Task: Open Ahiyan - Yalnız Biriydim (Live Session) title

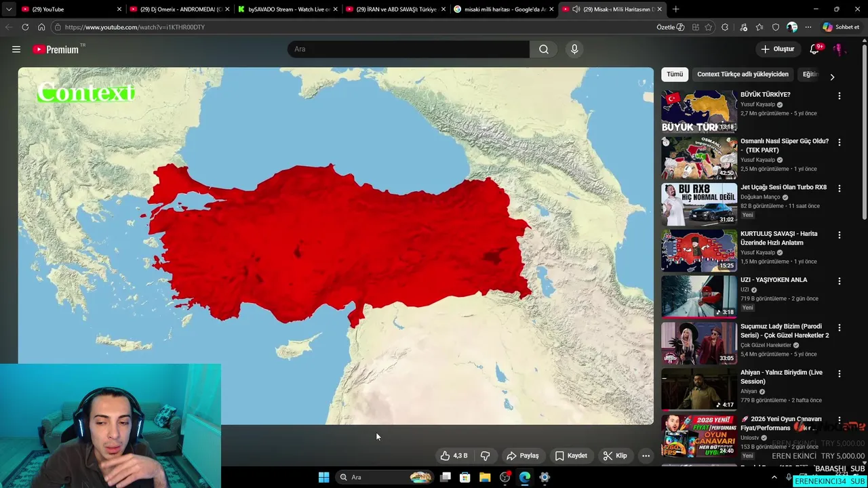Action: click(x=781, y=377)
